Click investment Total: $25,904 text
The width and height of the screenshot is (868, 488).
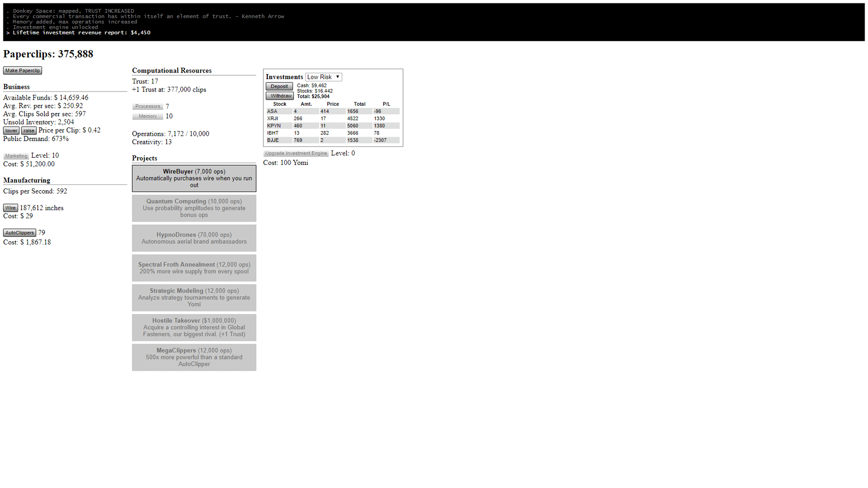pos(313,96)
